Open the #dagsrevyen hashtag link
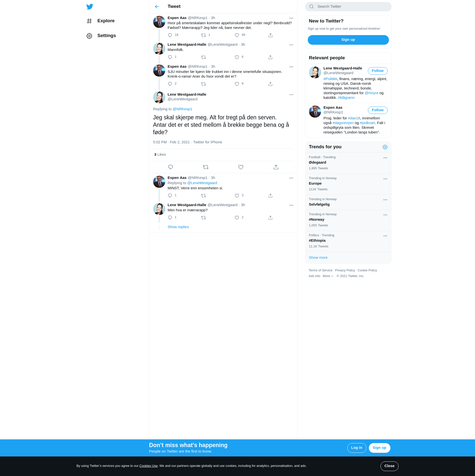 coord(343,123)
